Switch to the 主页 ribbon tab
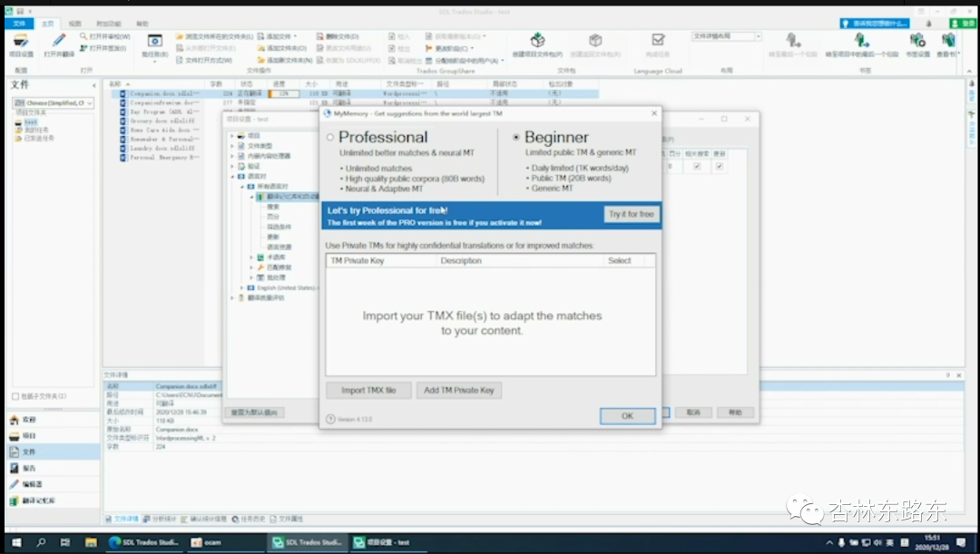The width and height of the screenshot is (980, 554). 47,24
